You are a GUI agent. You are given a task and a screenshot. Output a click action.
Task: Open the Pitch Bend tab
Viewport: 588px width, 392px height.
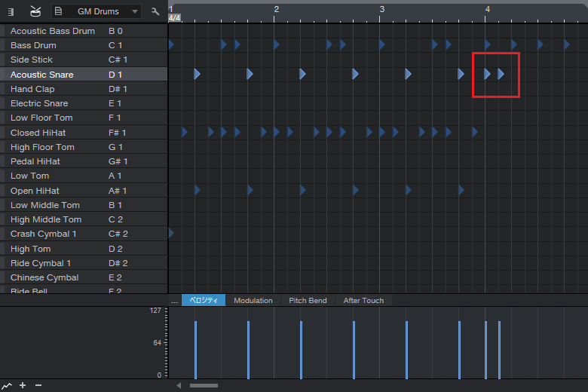tap(308, 300)
